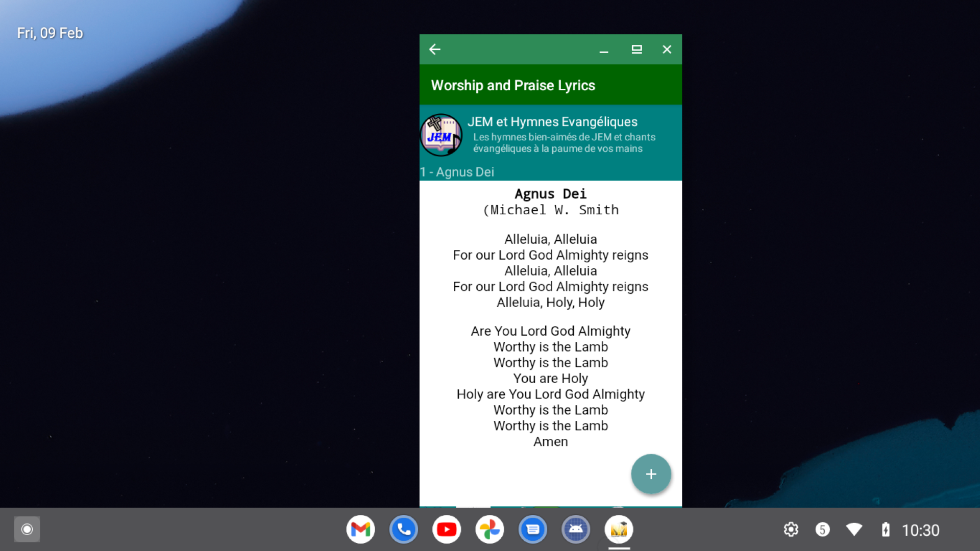
Task: Click the 'Fri, 09 Feb' date widget
Action: point(50,33)
